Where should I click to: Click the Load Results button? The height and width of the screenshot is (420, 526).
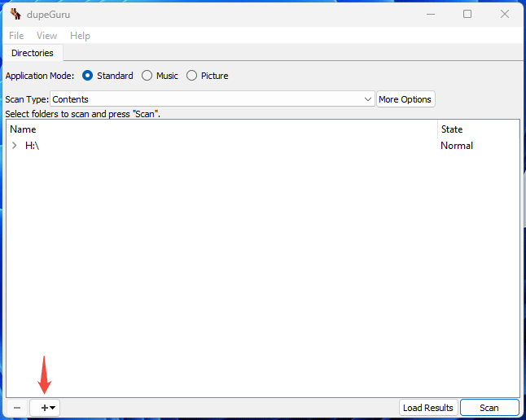[x=428, y=408]
